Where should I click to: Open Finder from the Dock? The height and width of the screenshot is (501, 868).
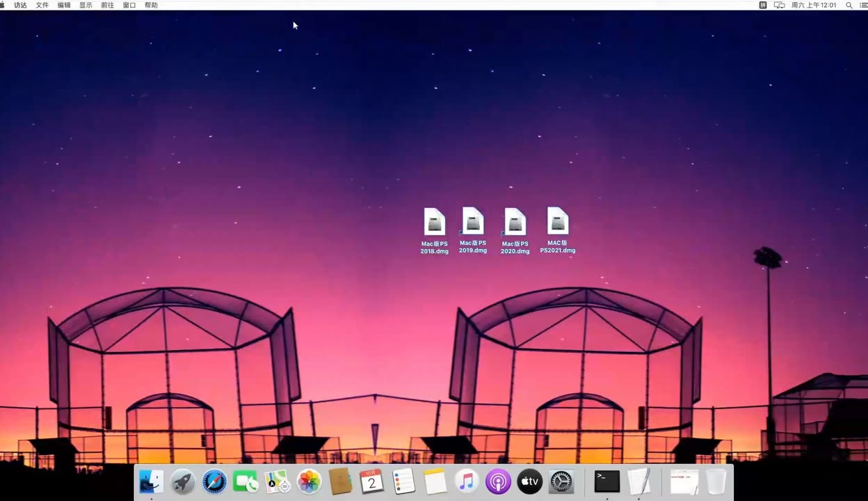152,482
